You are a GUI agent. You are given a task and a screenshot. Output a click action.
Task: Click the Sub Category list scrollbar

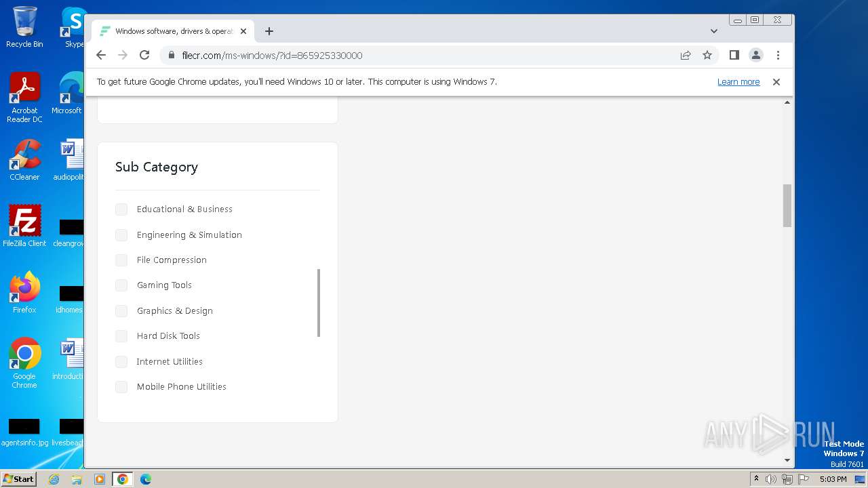pos(319,303)
